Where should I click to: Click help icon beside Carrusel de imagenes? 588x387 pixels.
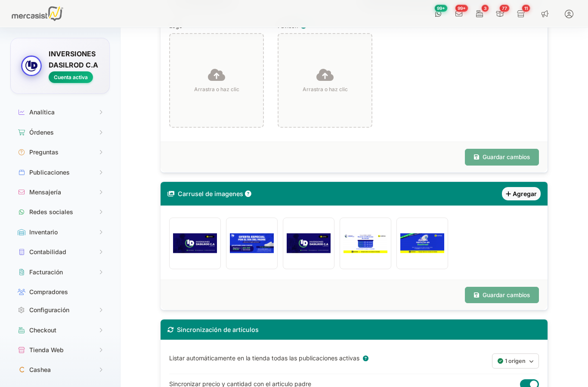248,194
